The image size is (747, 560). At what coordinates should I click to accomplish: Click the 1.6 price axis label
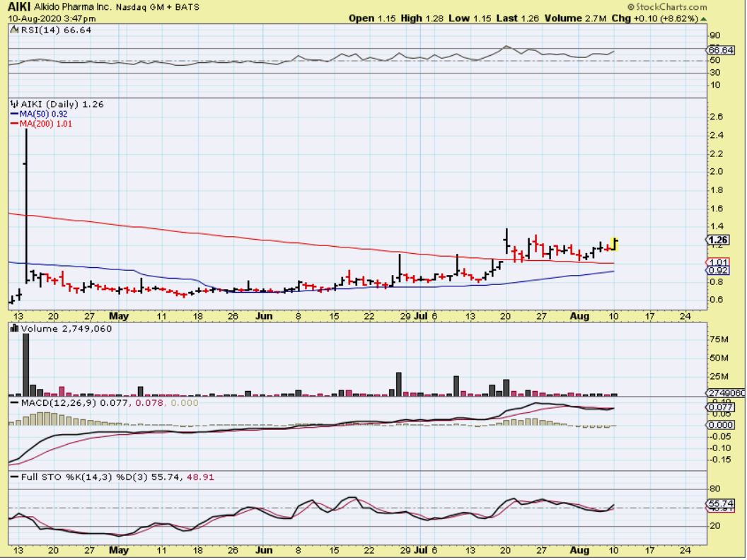[716, 209]
